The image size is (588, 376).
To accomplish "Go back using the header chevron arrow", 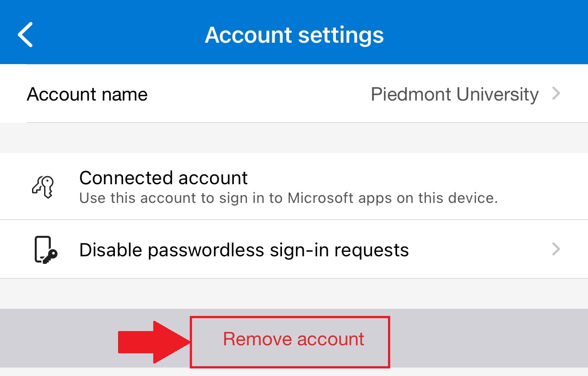I will point(25,35).
